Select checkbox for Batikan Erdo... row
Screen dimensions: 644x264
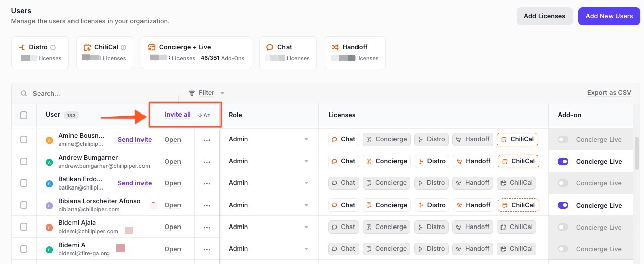click(24, 183)
